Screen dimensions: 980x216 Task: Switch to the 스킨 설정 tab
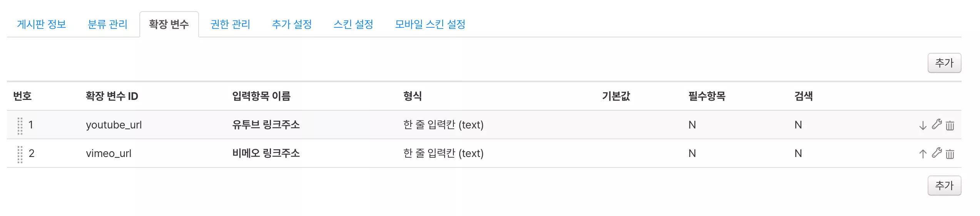pos(353,24)
